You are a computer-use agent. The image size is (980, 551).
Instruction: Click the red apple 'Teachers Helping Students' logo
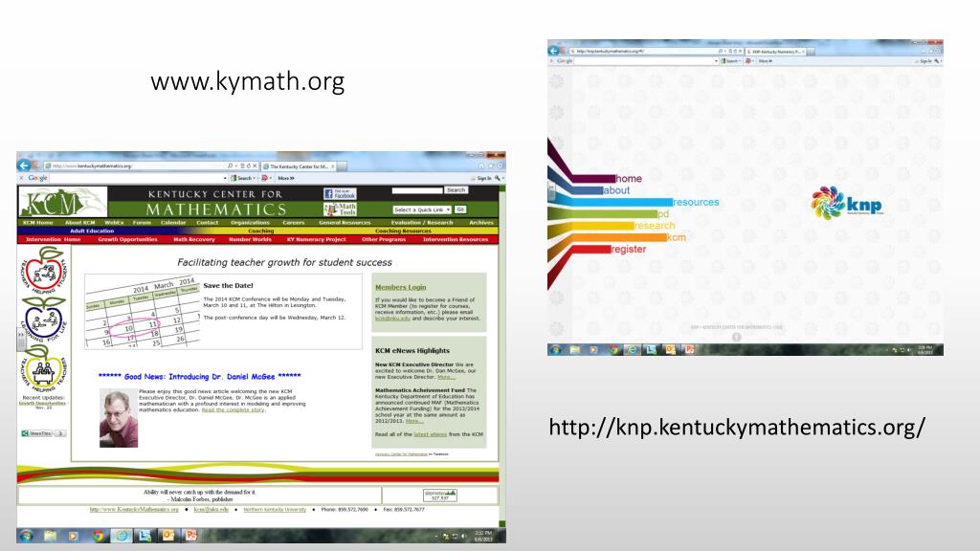click(x=43, y=271)
